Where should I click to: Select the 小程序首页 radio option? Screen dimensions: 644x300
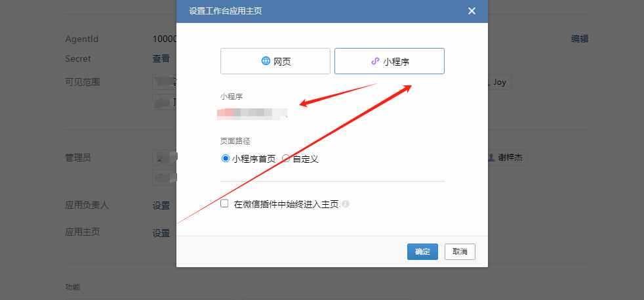pos(226,158)
